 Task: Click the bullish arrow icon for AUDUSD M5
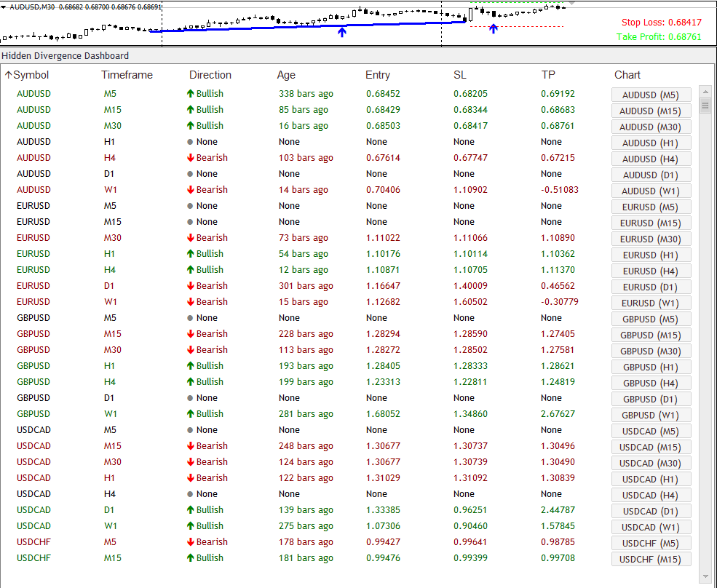point(190,94)
